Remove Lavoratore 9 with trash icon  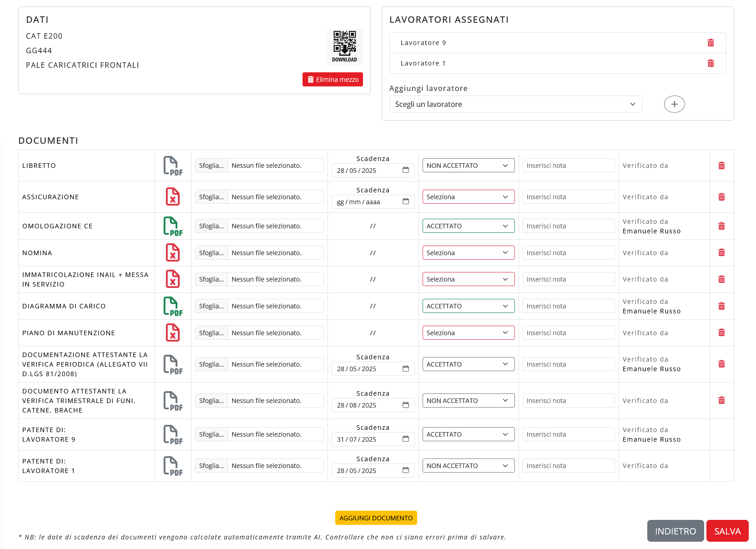click(x=711, y=43)
